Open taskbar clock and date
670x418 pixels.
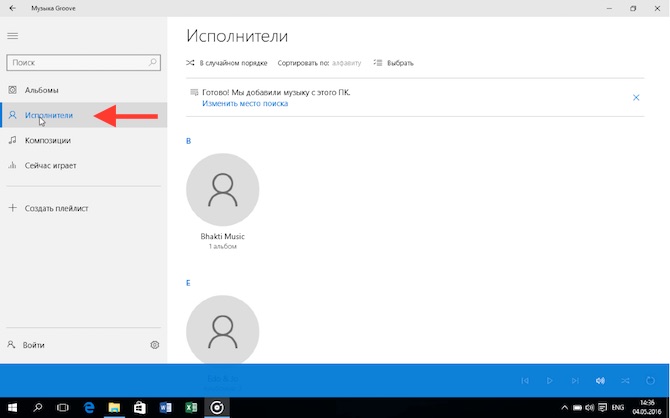coord(647,407)
